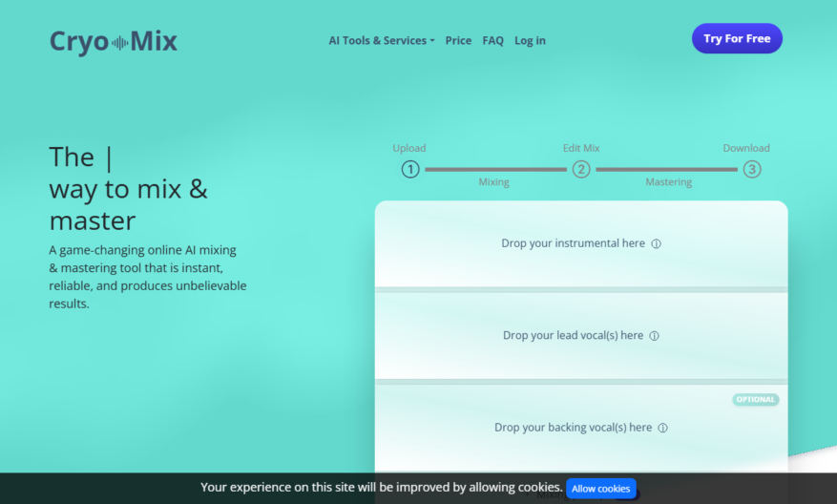Click the Drop your lead vocal(s) area
837x504 pixels.
click(581, 336)
